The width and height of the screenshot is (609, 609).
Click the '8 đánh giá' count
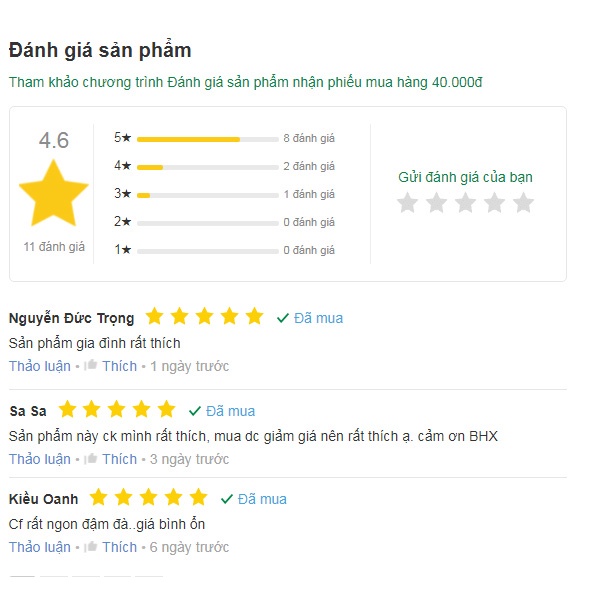tap(309, 138)
